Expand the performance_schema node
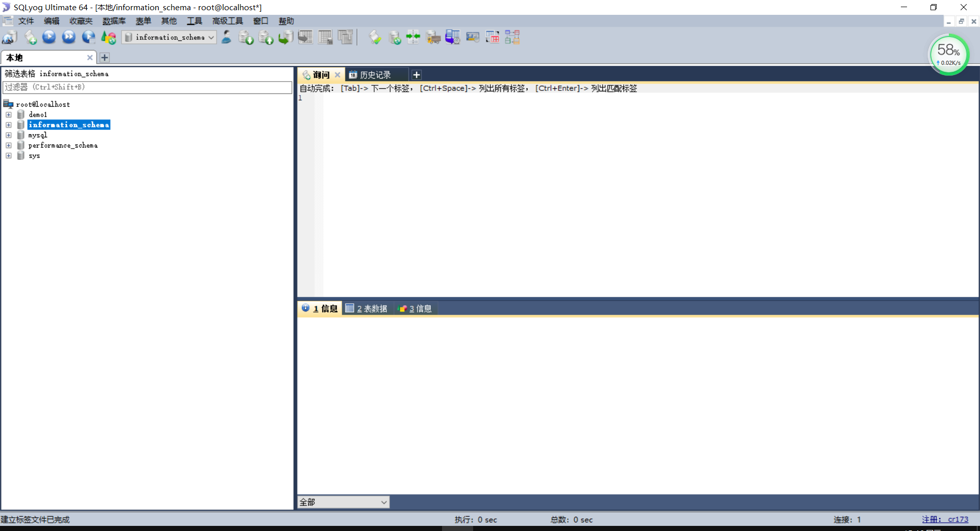This screenshot has width=980, height=531. tap(9, 146)
